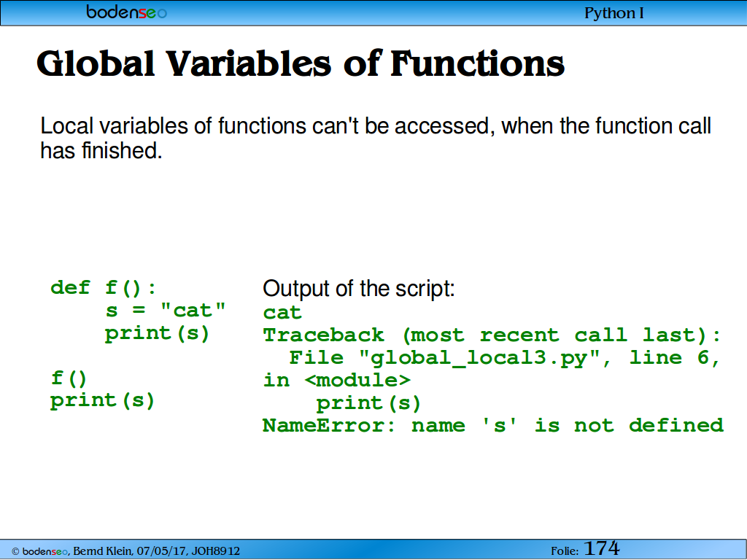Click the output line 'cat'

point(282,312)
